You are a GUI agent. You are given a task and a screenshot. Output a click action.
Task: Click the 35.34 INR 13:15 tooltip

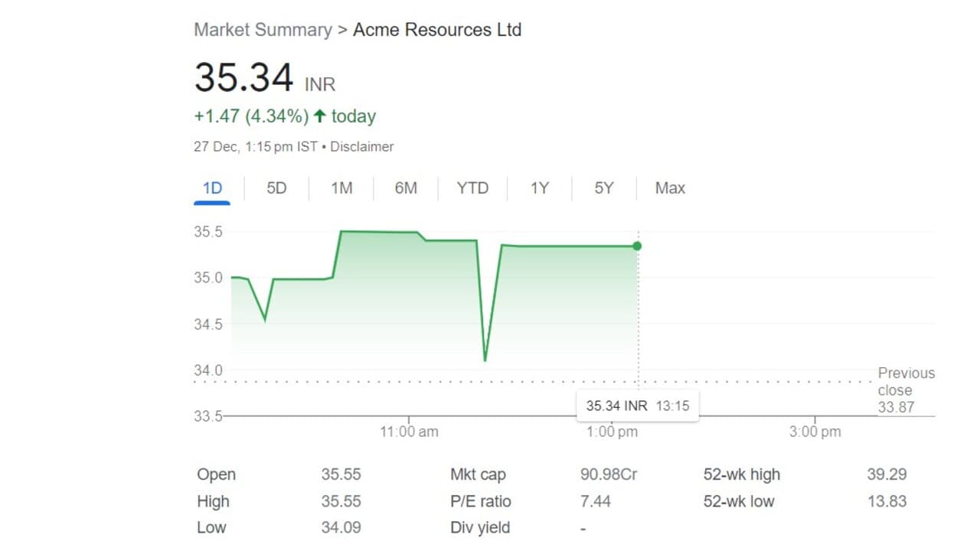click(637, 406)
